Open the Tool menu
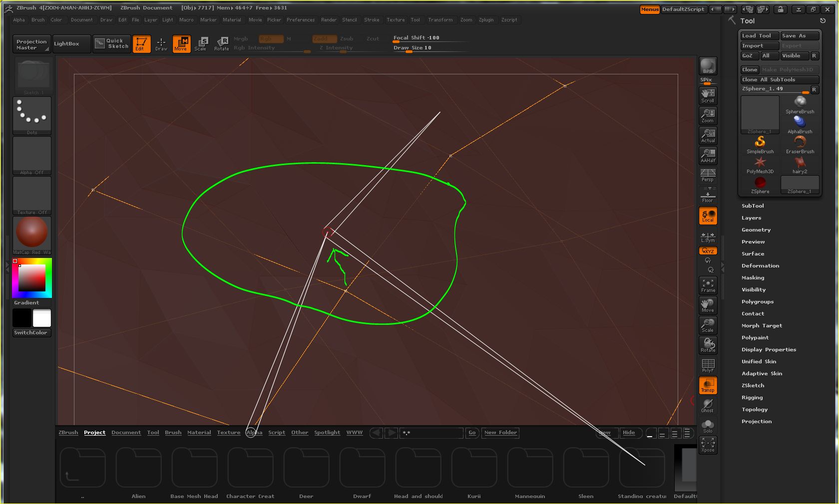The height and width of the screenshot is (504, 839). pos(415,20)
